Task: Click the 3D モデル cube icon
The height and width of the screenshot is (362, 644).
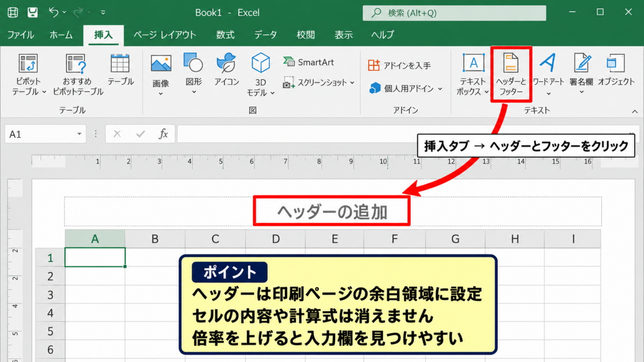Action: click(x=261, y=63)
